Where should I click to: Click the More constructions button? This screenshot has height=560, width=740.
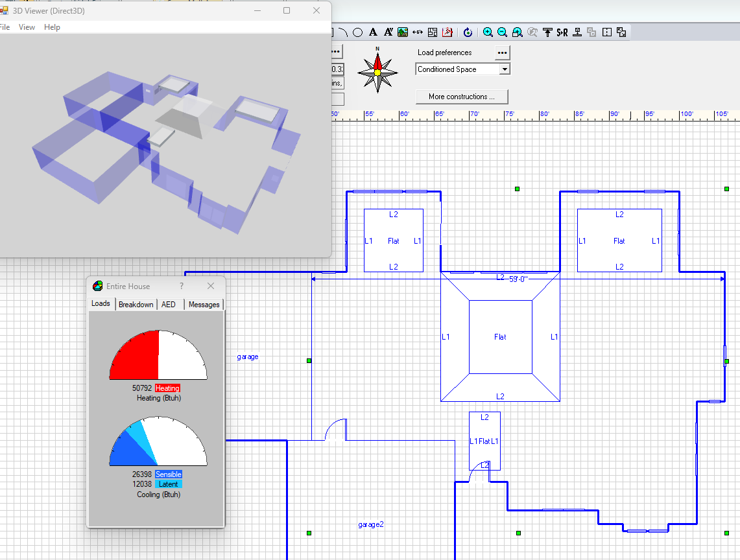462,97
